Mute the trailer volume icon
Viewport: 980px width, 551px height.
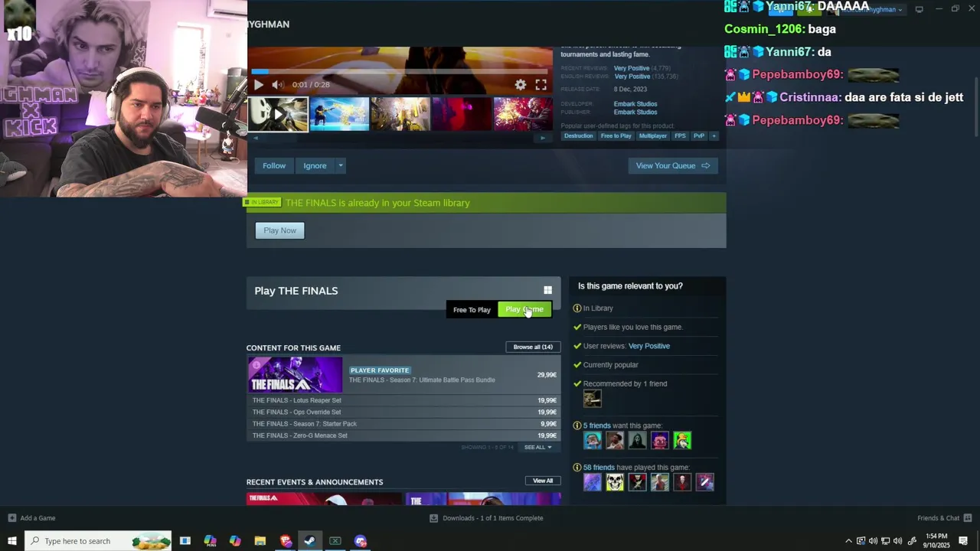tap(278, 85)
